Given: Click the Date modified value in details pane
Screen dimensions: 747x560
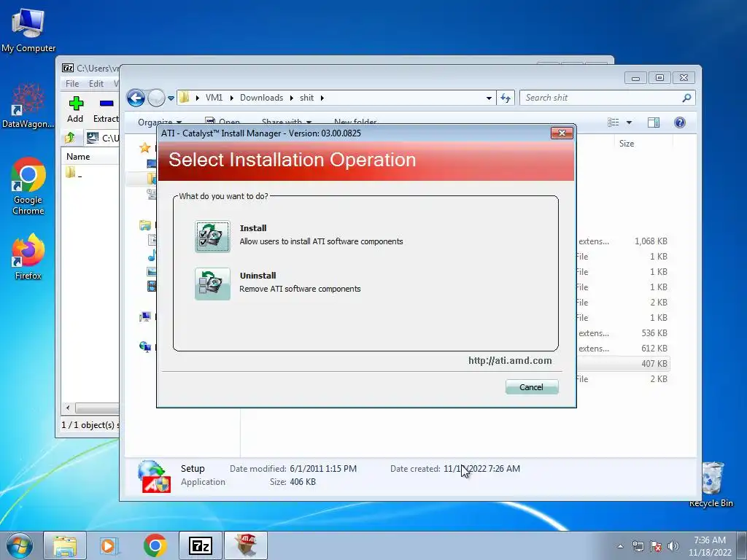Looking at the screenshot, I should coord(323,469).
